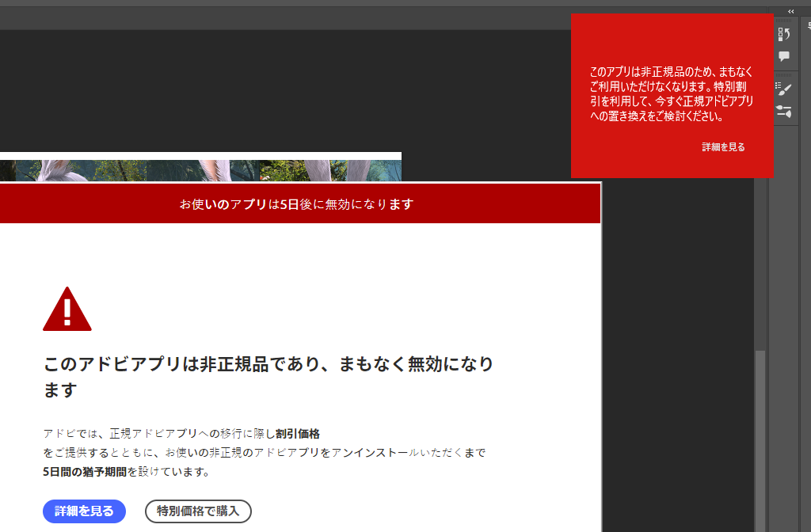Click the bold 5日間の猶予期間 text
811x532 pixels.
85,472
